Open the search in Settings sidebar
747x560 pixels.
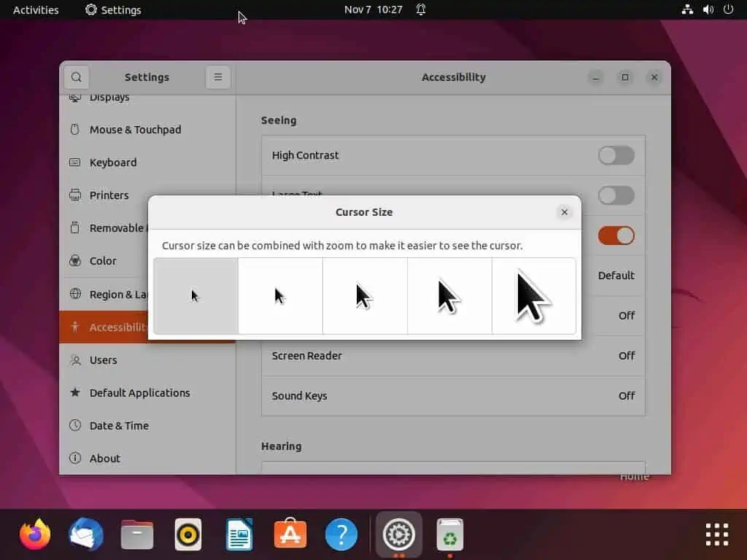coord(76,77)
